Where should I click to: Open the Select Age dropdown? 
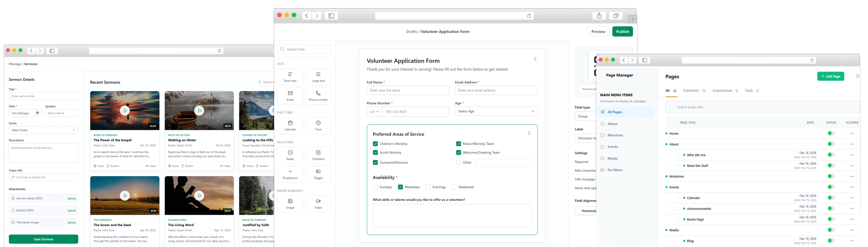tap(496, 111)
